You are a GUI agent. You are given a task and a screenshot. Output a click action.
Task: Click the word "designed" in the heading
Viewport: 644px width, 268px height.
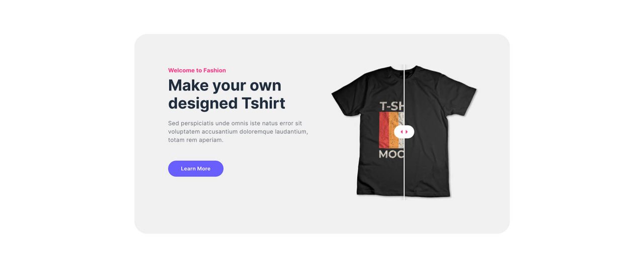pyautogui.click(x=202, y=103)
